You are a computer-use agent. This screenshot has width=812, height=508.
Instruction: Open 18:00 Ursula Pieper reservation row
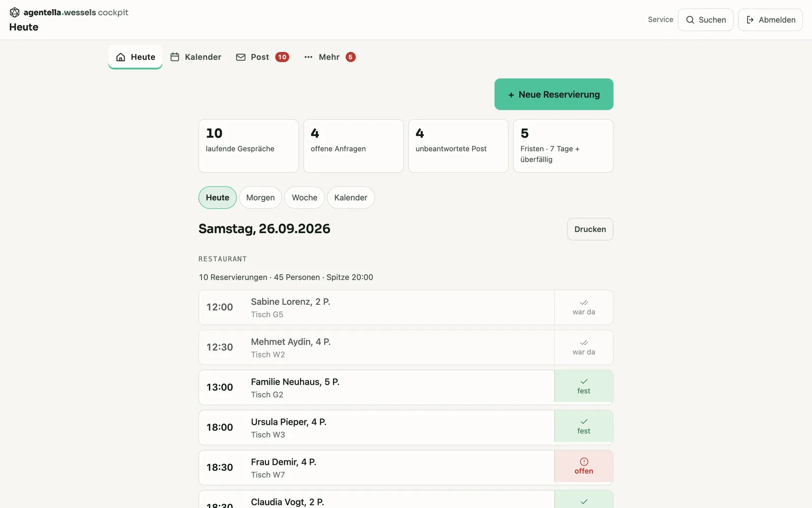coord(377,428)
